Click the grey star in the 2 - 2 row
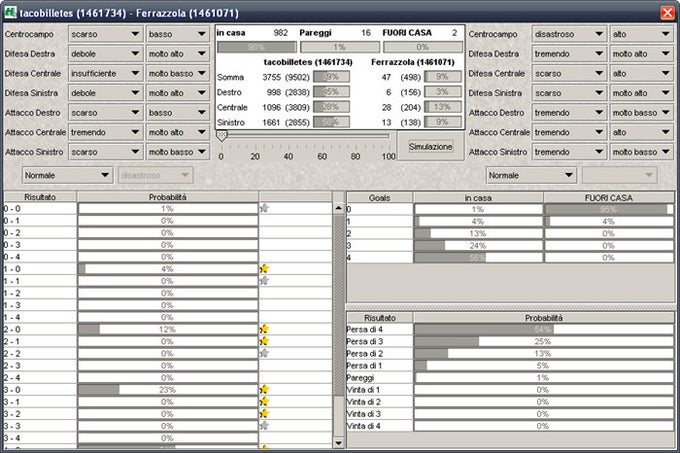This screenshot has height=453, width=680. click(x=264, y=353)
